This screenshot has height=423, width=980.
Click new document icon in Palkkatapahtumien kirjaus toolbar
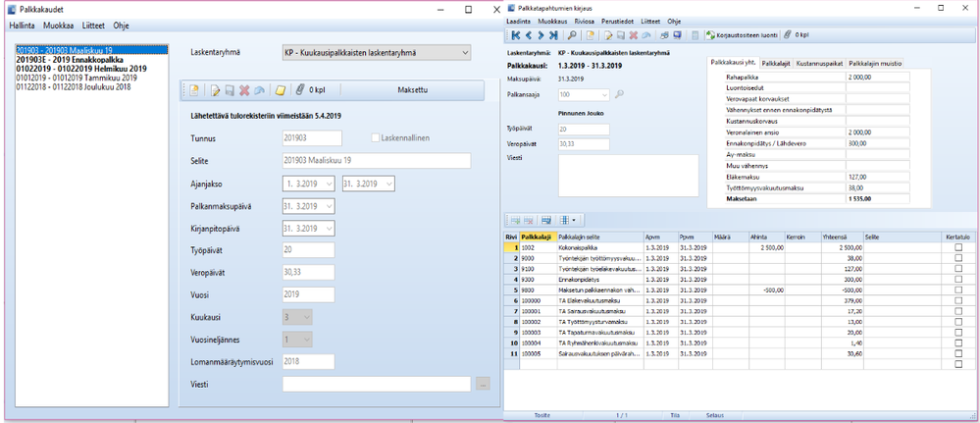[590, 35]
